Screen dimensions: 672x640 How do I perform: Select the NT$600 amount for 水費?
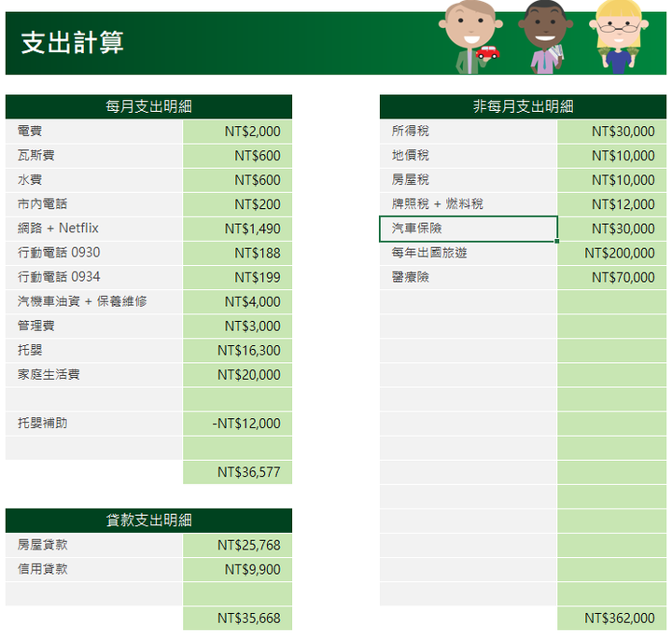(x=237, y=180)
